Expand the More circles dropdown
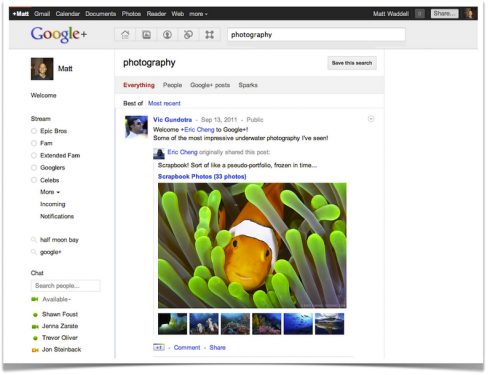Image resolution: width=490 pixels, height=375 pixels. pos(50,192)
